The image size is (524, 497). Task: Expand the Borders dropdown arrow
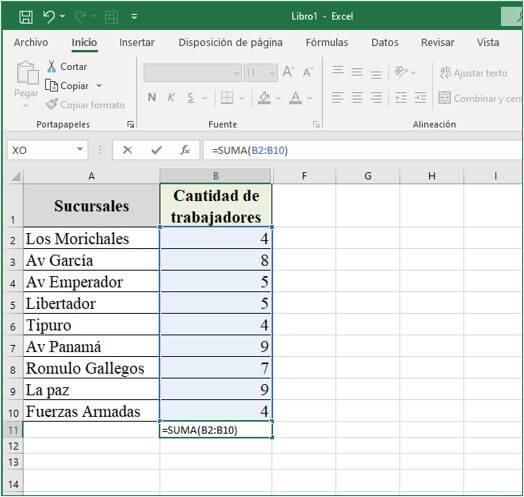[241, 98]
